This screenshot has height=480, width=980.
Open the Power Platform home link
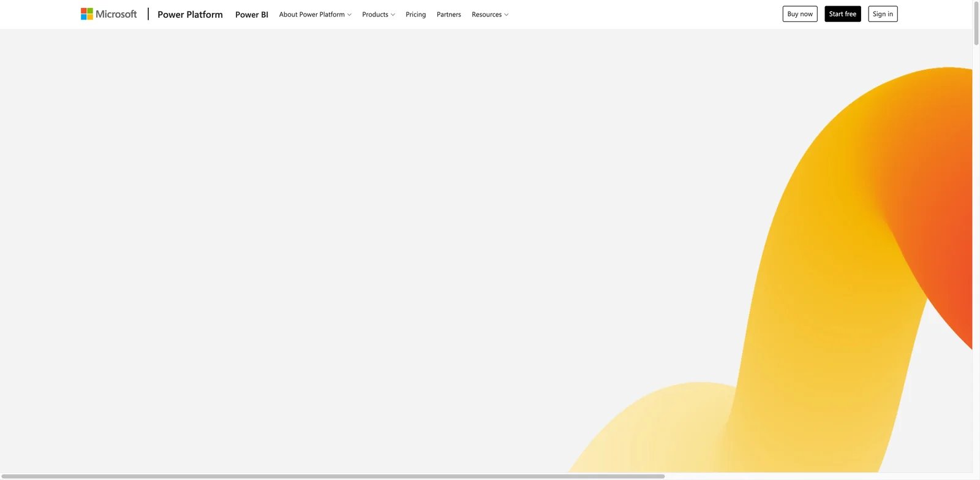point(190,14)
